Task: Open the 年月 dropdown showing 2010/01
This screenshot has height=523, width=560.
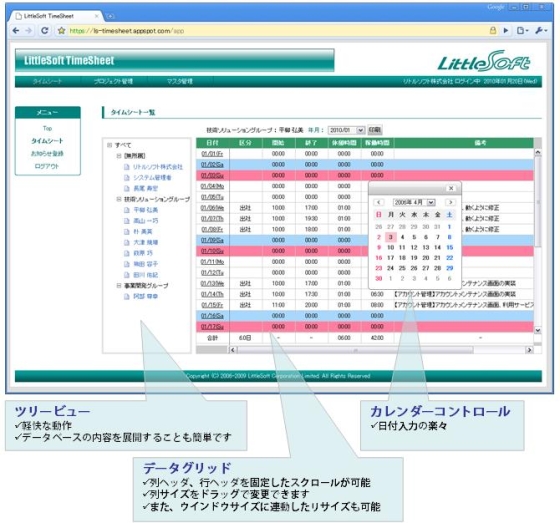Action: [346, 130]
